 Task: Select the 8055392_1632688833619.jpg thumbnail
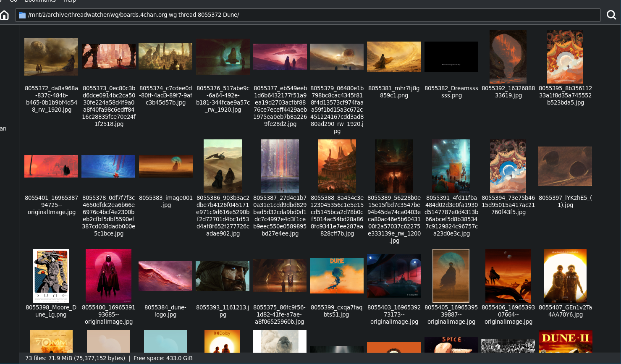click(x=508, y=57)
